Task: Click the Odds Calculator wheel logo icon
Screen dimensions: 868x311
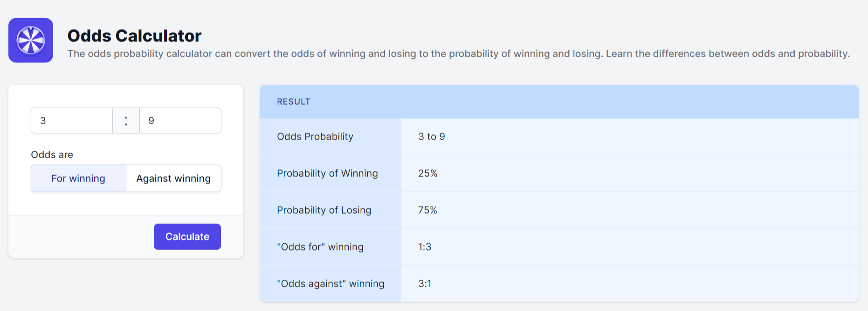Action: (31, 41)
